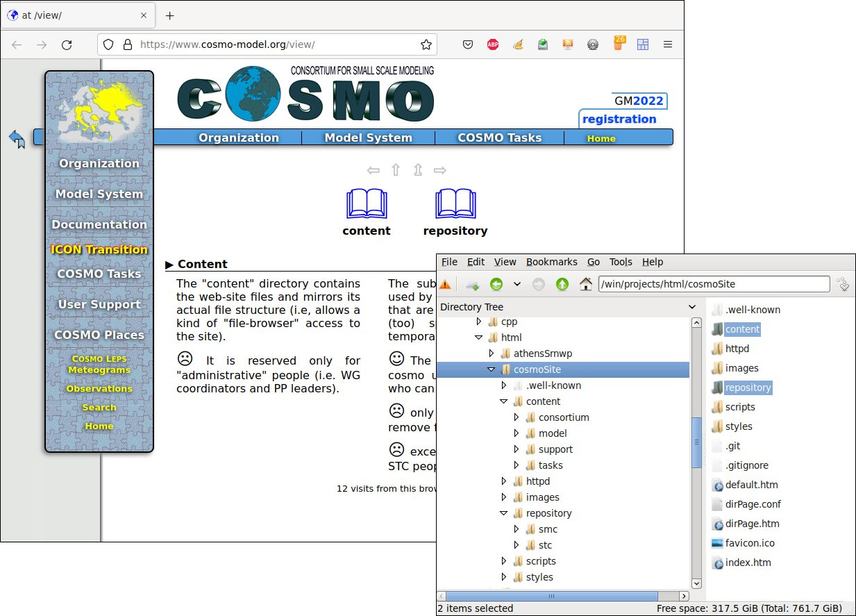Click the trash extension icon showing 26
This screenshot has width=856, height=616.
[619, 44]
